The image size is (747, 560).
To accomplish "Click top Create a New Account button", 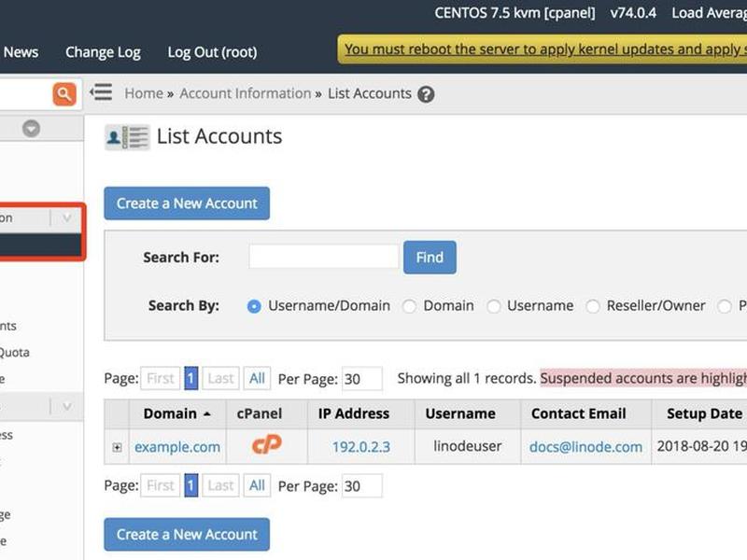I will click(x=187, y=203).
